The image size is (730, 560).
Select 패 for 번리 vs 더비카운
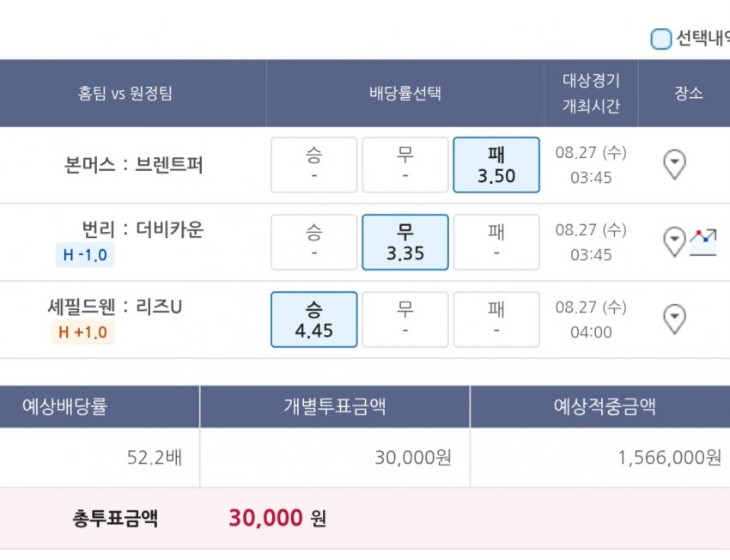pyautogui.click(x=496, y=242)
